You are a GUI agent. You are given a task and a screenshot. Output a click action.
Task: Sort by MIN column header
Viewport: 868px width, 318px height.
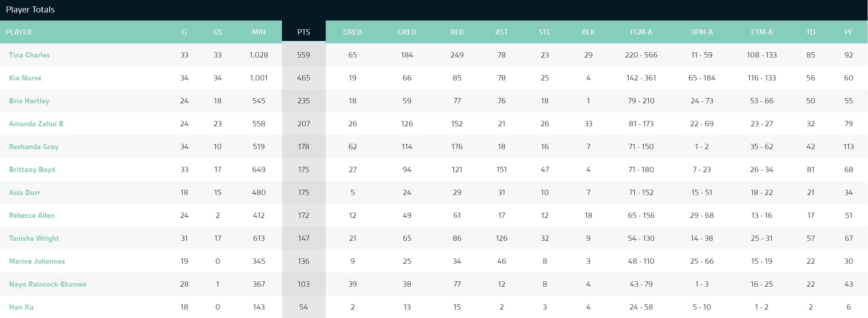(259, 32)
